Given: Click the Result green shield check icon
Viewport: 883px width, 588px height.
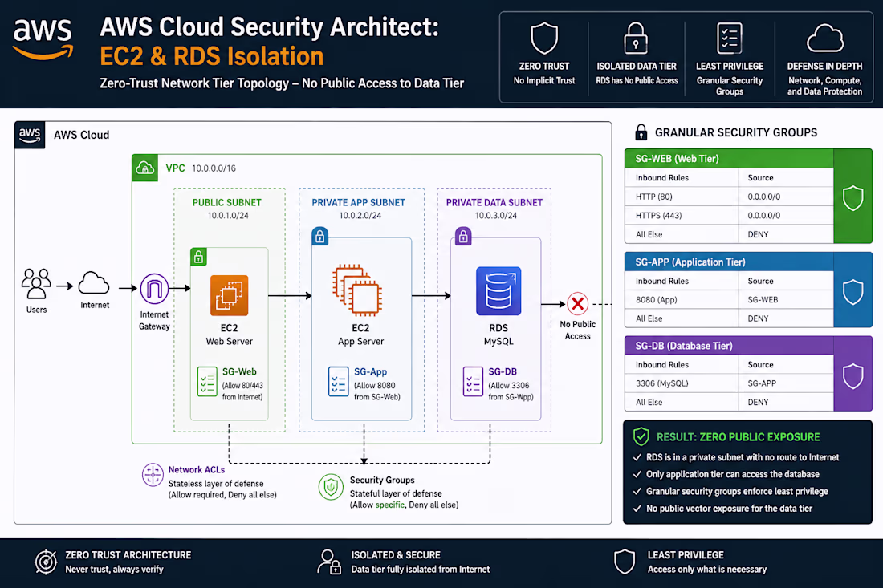Looking at the screenshot, I should click(641, 436).
